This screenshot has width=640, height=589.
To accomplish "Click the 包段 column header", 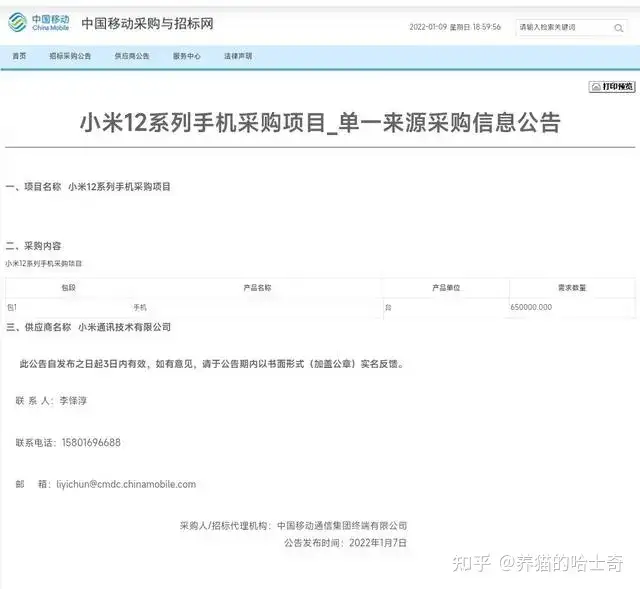I will click(x=69, y=287).
